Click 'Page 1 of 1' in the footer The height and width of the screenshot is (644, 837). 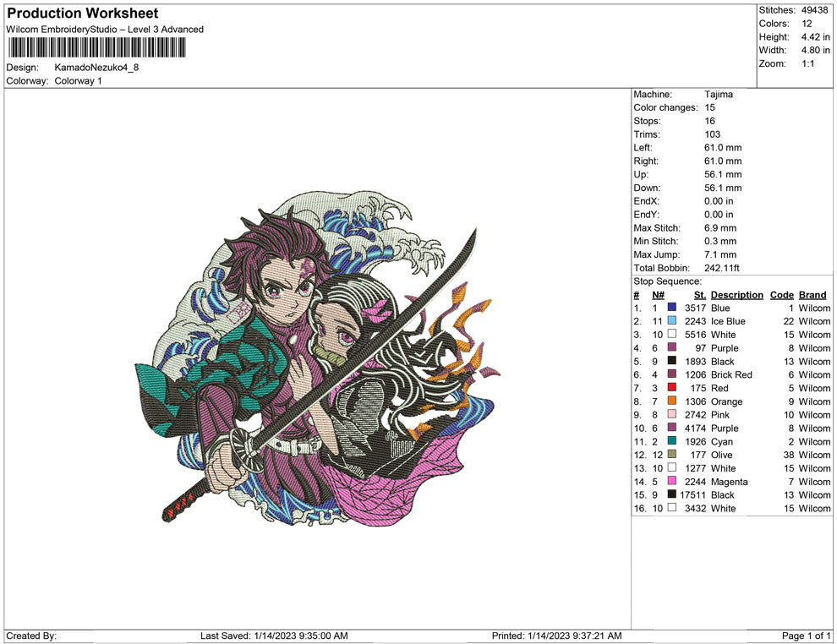[x=806, y=636]
